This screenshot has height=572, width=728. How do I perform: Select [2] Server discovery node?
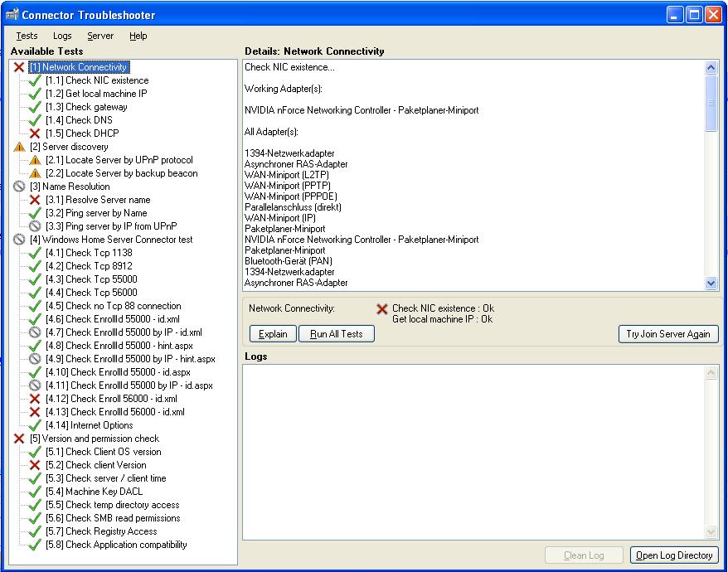(69, 148)
